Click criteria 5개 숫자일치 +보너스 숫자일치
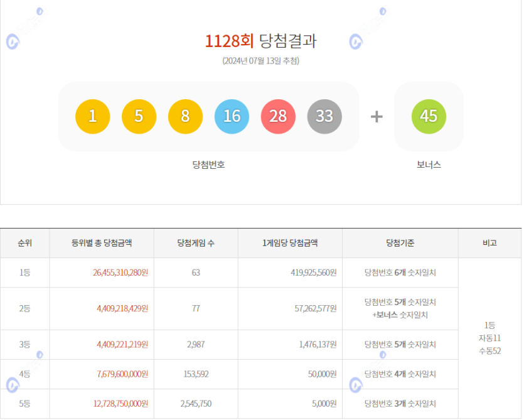 point(400,308)
